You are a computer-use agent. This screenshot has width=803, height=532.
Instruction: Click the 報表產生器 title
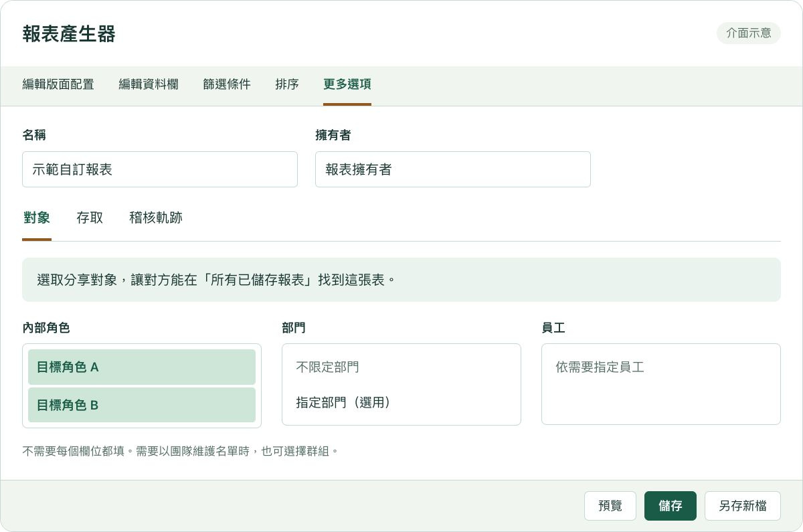point(69,33)
